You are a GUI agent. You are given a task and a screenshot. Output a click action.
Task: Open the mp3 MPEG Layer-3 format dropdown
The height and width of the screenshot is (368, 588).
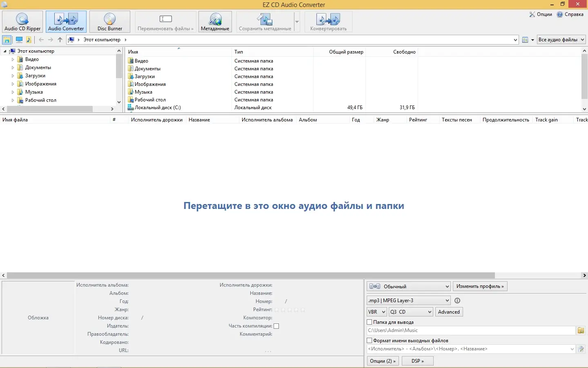click(408, 301)
